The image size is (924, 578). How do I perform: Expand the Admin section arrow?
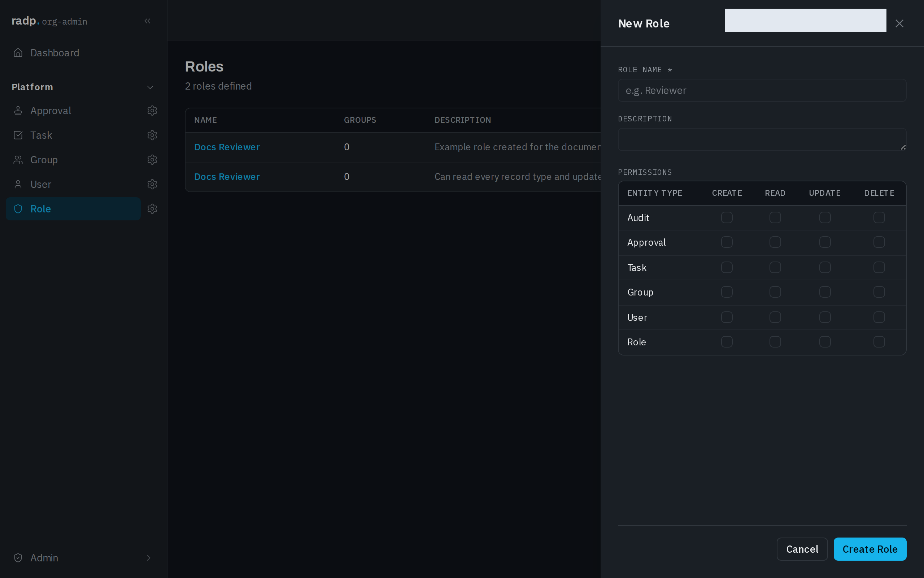coord(149,558)
